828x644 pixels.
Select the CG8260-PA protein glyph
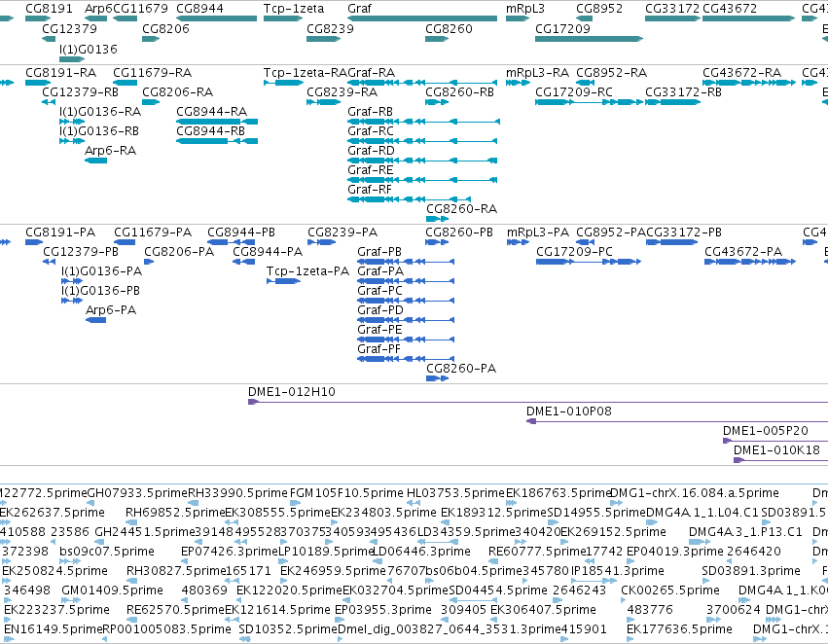(437, 378)
